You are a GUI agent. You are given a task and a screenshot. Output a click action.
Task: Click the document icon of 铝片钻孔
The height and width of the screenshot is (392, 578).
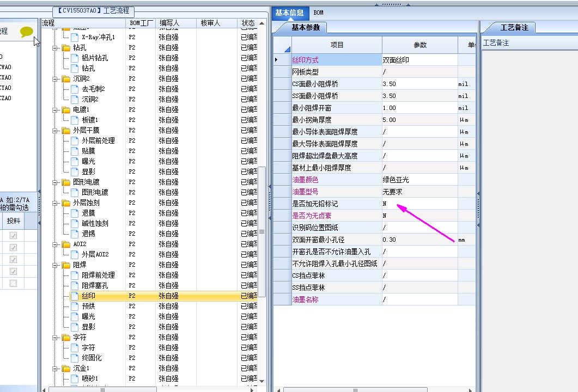tap(75, 58)
